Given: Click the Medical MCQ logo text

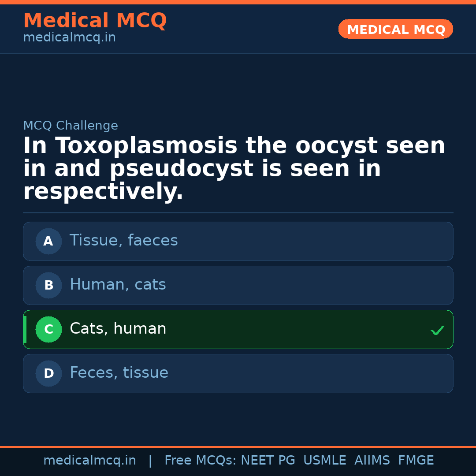Looking at the screenshot, I should [95, 20].
